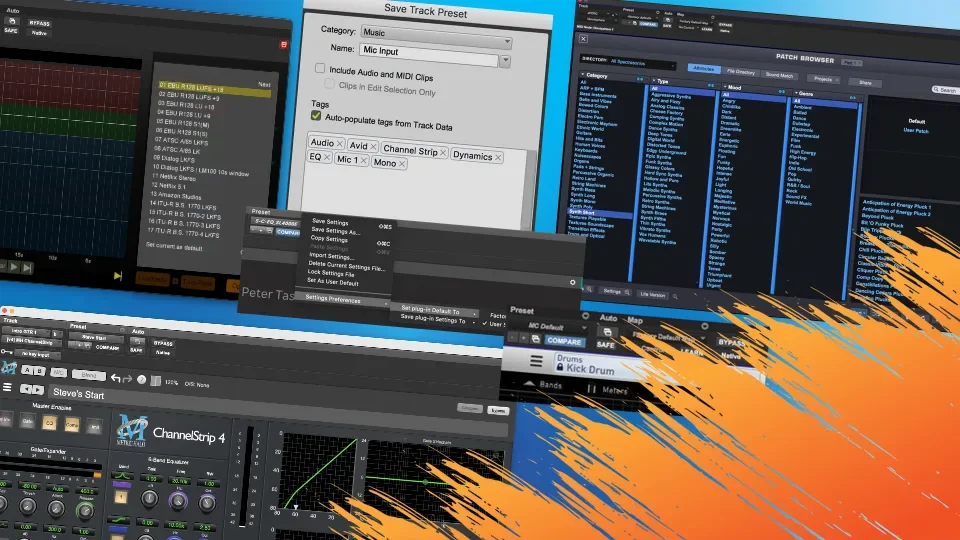Go to next ChannelStrip preset arrow

tap(38, 390)
